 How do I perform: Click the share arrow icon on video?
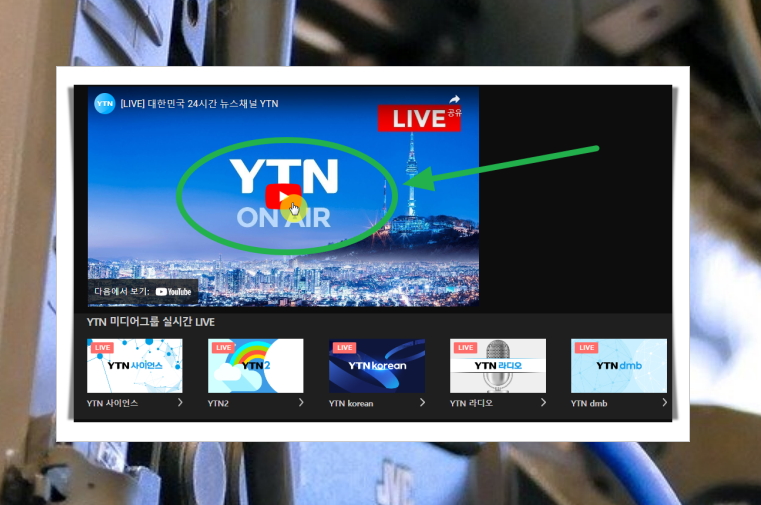point(454,99)
